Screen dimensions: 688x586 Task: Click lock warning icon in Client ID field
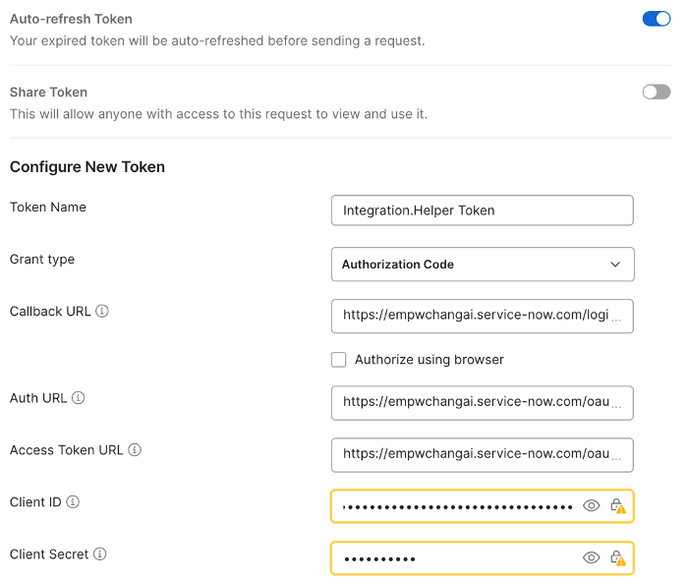(618, 506)
